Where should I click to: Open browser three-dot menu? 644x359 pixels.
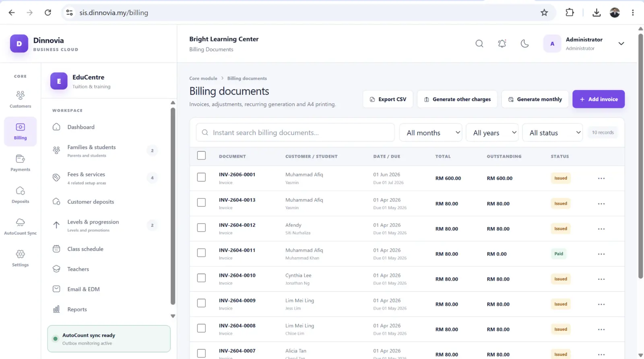pyautogui.click(x=633, y=12)
